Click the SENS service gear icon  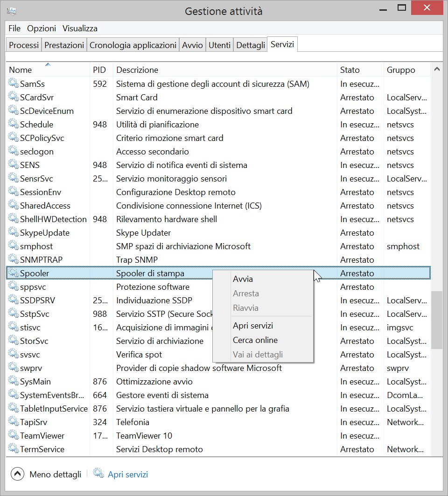(x=13, y=165)
